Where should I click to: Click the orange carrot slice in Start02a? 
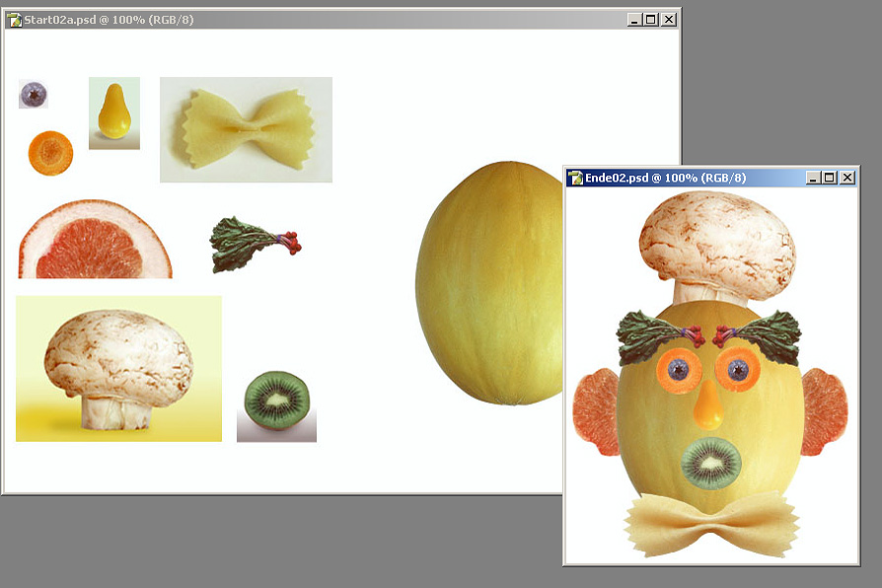pos(50,152)
